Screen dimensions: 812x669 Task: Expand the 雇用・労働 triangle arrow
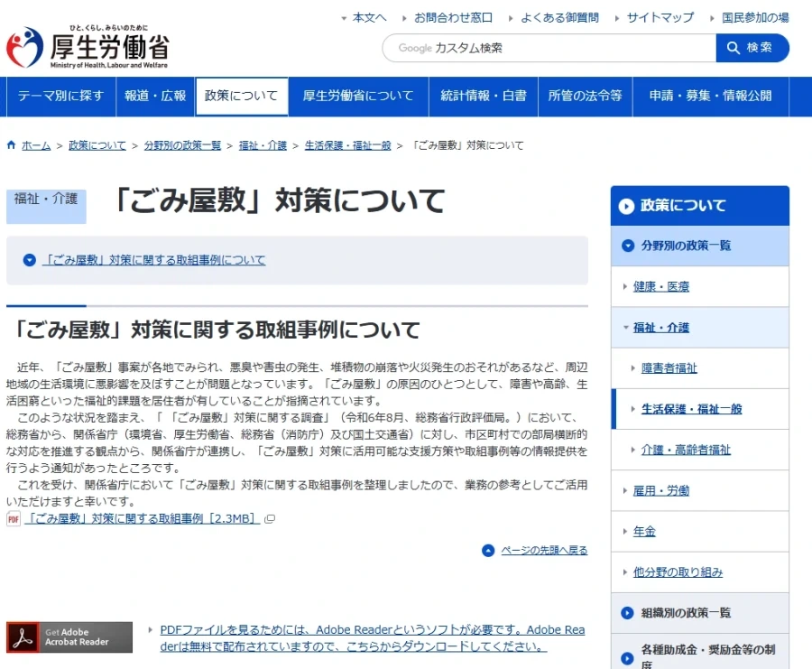click(x=625, y=491)
